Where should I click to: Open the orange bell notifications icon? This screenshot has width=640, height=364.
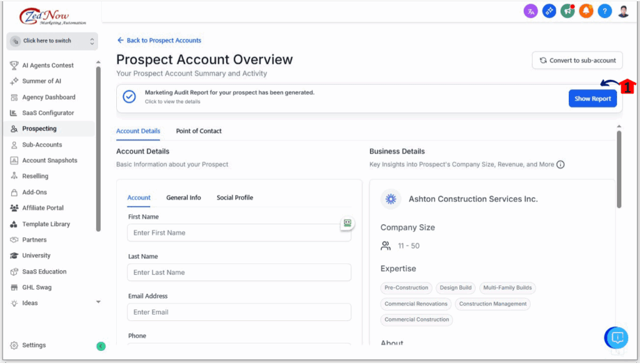coord(586,11)
